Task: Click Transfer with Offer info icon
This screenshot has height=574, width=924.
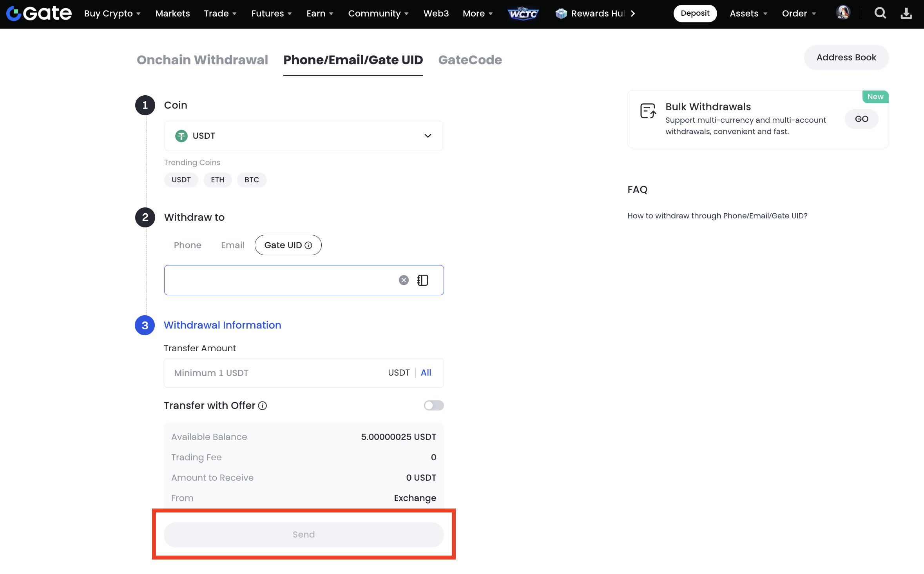Action: pos(263,406)
